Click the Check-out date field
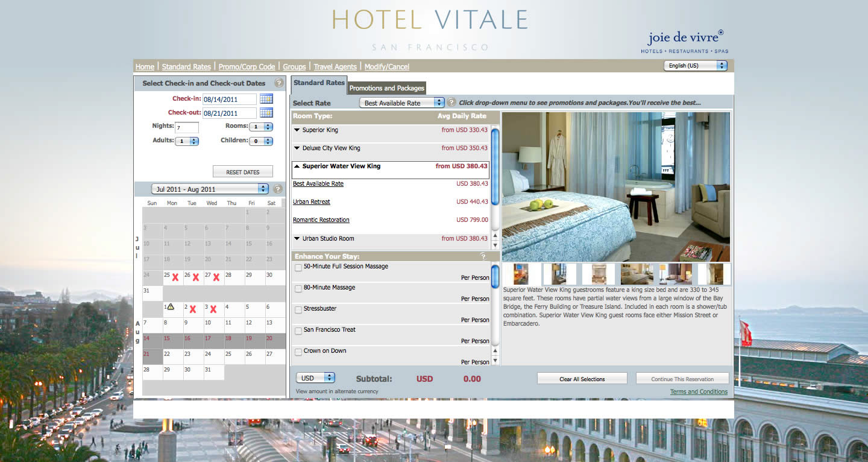 click(x=230, y=113)
